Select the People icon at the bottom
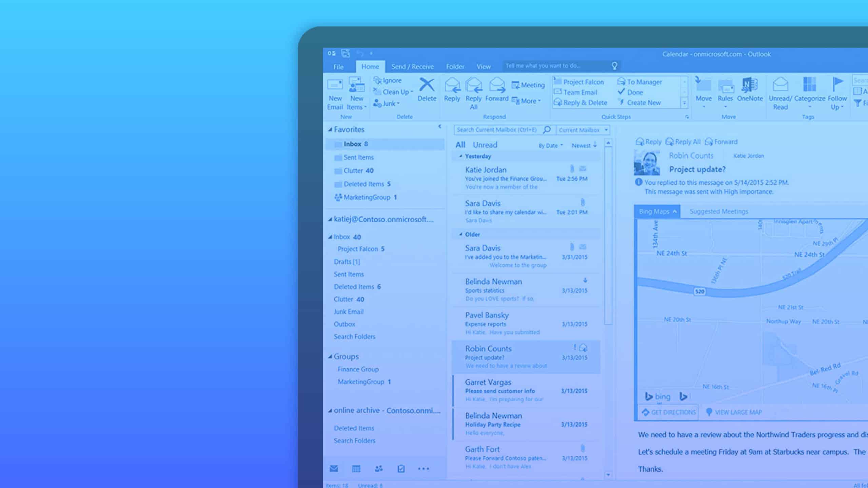 pos(378,469)
